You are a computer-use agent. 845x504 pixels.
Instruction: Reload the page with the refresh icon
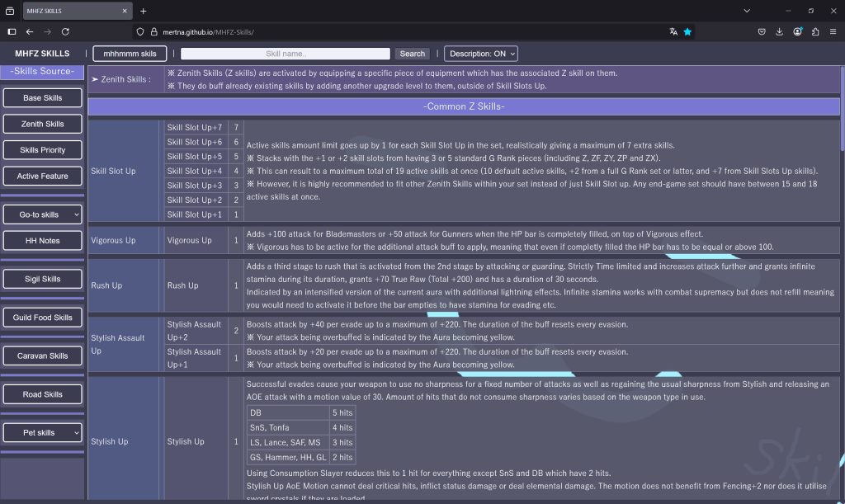(x=64, y=31)
